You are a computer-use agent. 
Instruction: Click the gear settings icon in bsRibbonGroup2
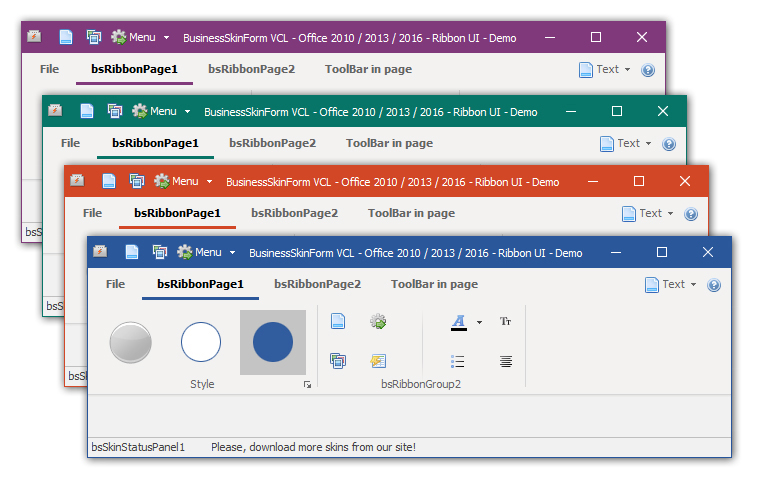tap(378, 321)
